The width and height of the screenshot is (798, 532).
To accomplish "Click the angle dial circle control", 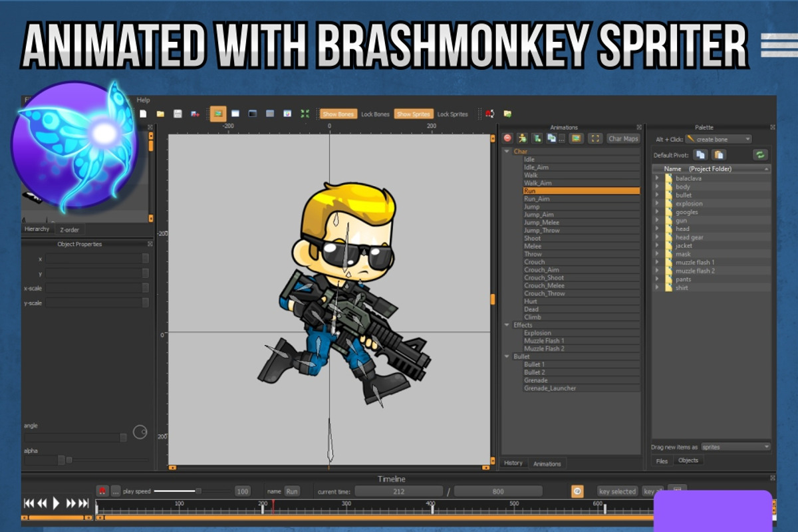I will coord(140,432).
